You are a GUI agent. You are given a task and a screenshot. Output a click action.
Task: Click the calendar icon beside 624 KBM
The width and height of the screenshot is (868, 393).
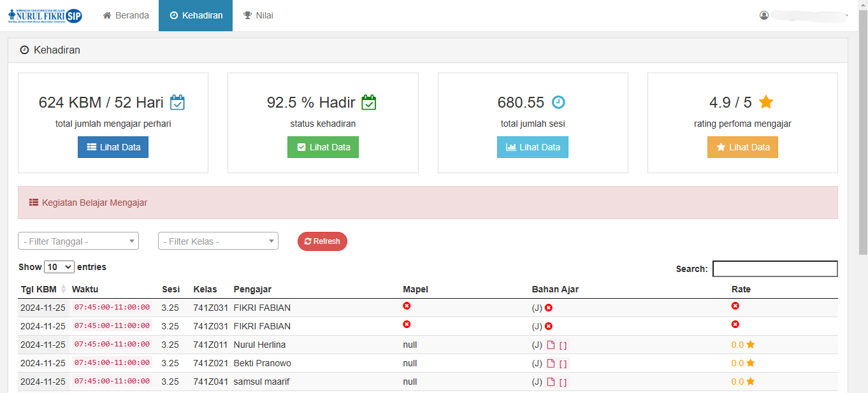pos(177,102)
